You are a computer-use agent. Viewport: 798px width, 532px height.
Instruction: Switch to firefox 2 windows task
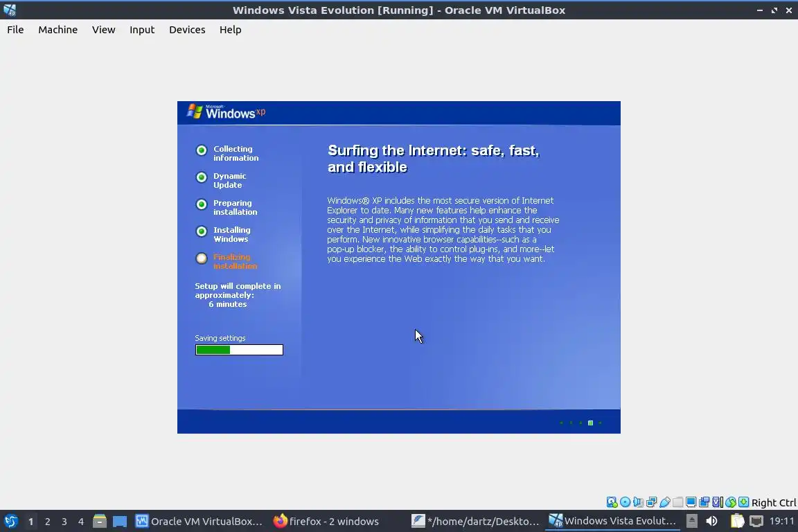[326, 522]
